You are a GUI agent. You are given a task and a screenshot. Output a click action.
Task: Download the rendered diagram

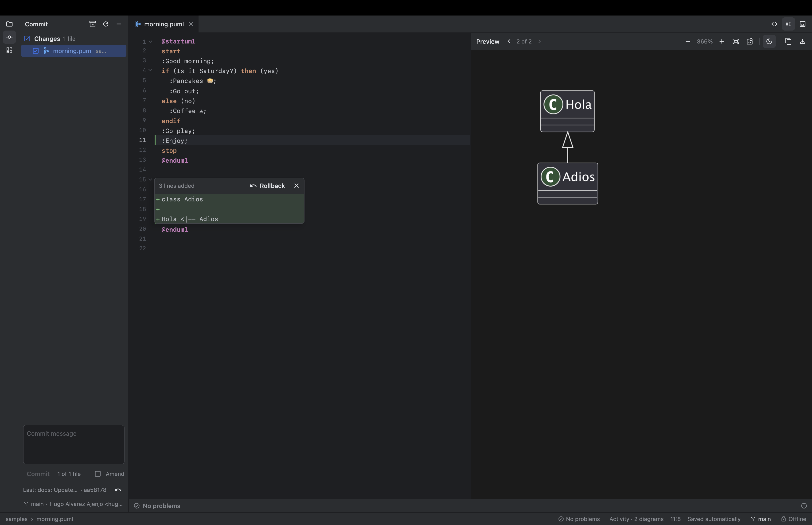(802, 41)
